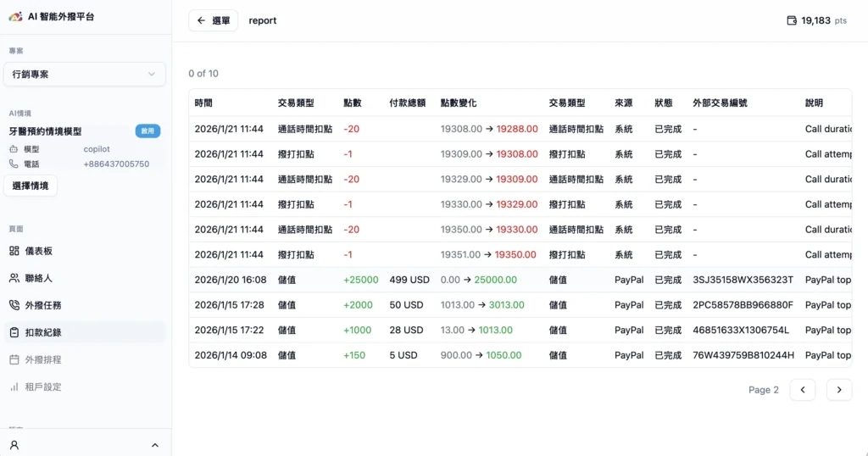The image size is (868, 456).
Task: Click the 儀表板 dashboard grid icon
Action: tap(14, 251)
